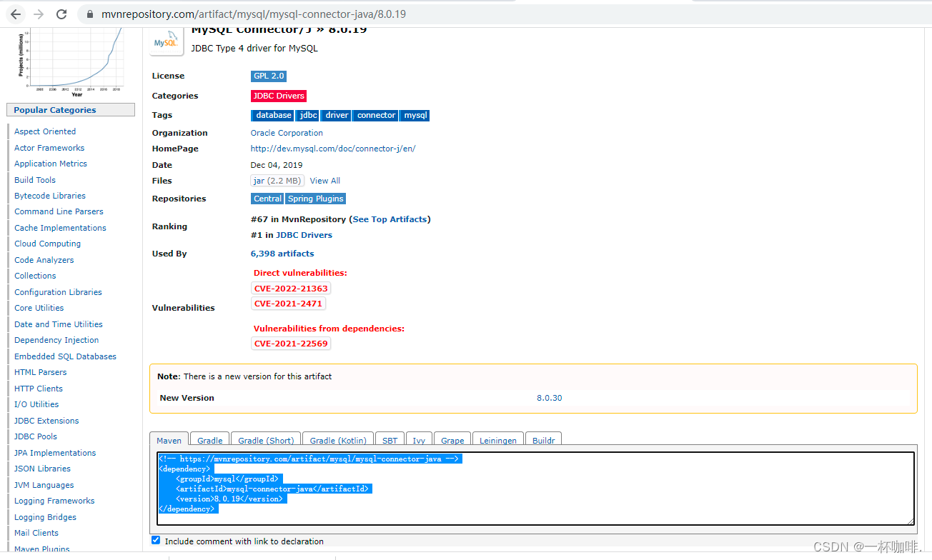Open Cache Implementations category

(60, 228)
